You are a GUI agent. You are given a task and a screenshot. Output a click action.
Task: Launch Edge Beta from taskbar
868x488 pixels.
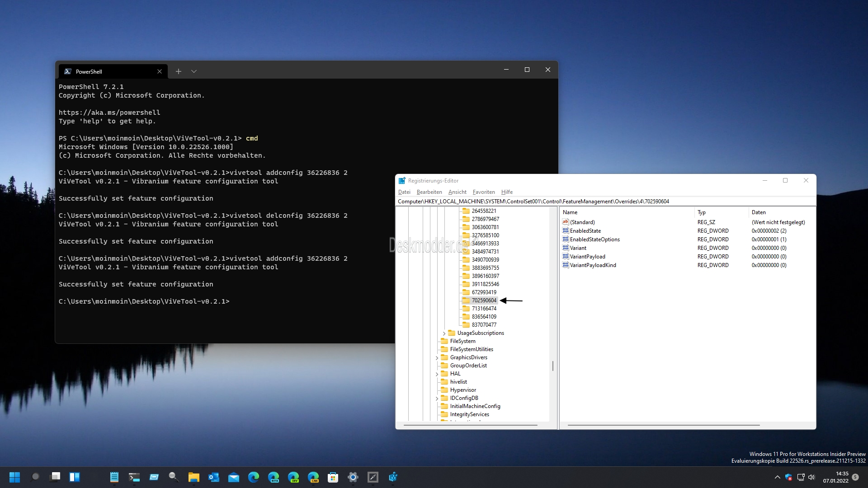pos(274,477)
